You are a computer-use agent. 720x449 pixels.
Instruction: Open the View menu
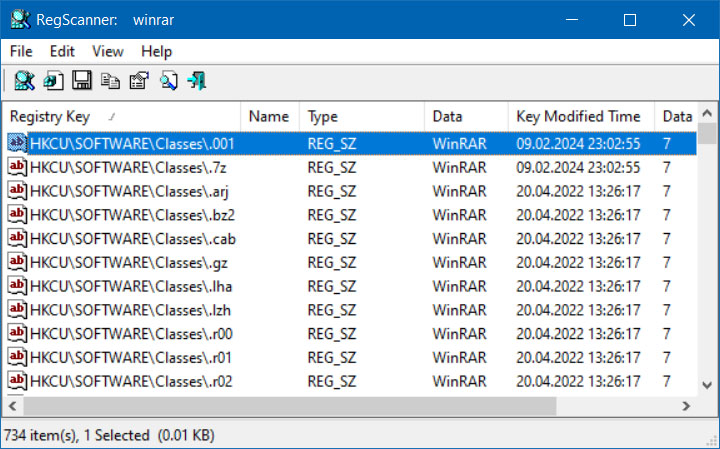tap(107, 51)
